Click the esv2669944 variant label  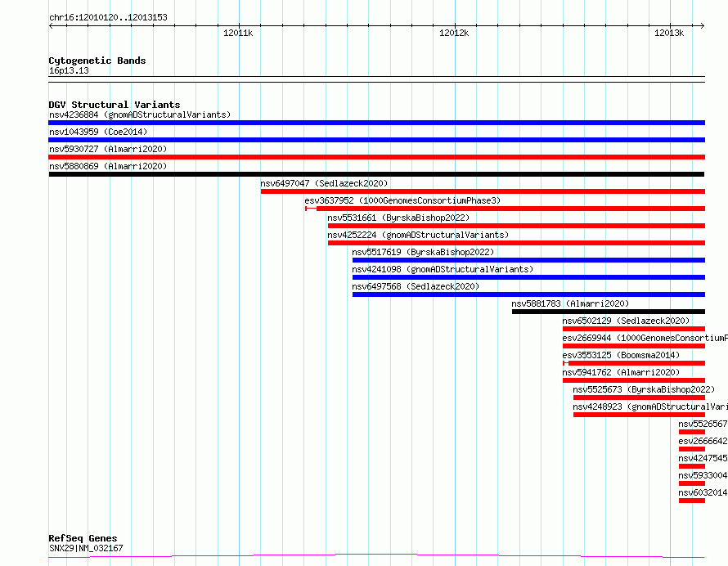coord(645,338)
